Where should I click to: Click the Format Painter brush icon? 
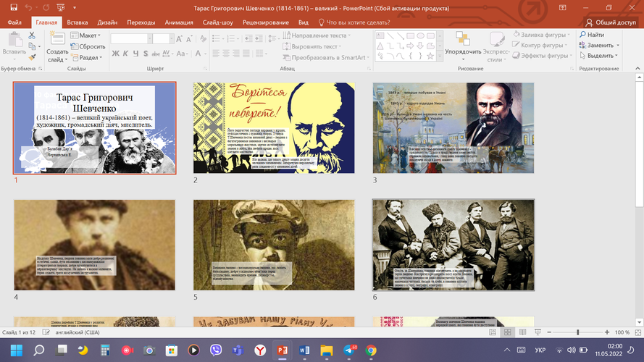[x=32, y=57]
